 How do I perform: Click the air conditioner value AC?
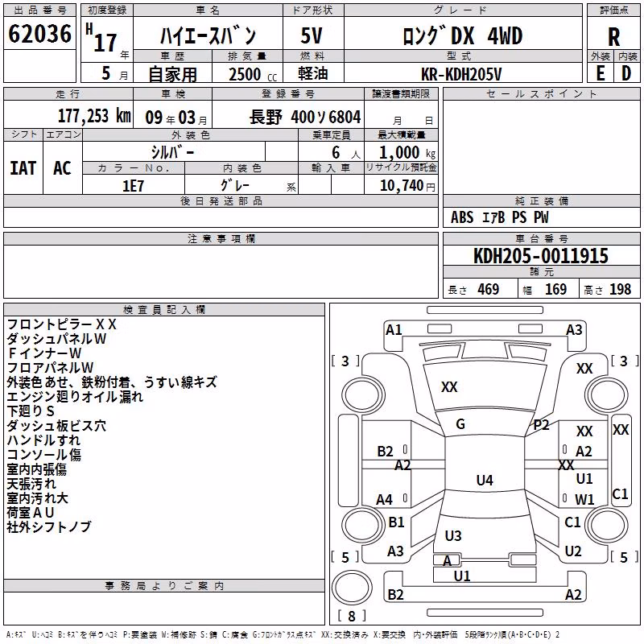click(62, 168)
